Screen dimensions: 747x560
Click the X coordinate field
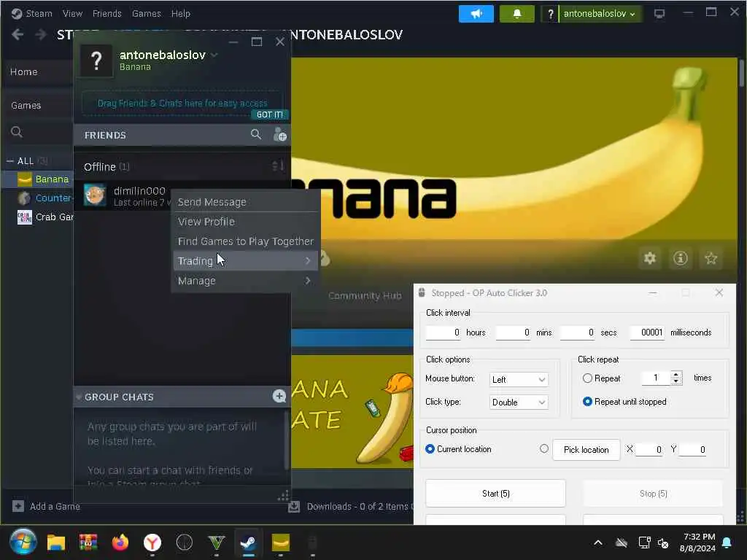pyautogui.click(x=649, y=449)
